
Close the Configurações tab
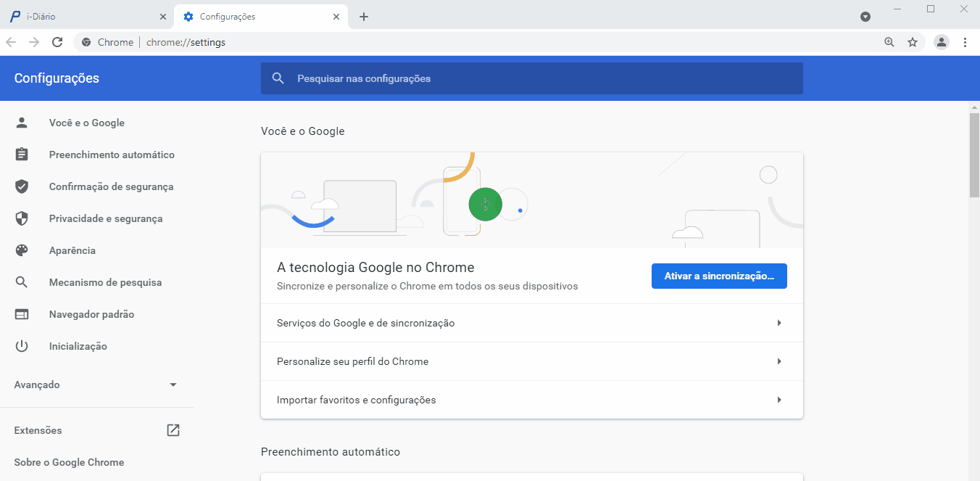pos(336,17)
